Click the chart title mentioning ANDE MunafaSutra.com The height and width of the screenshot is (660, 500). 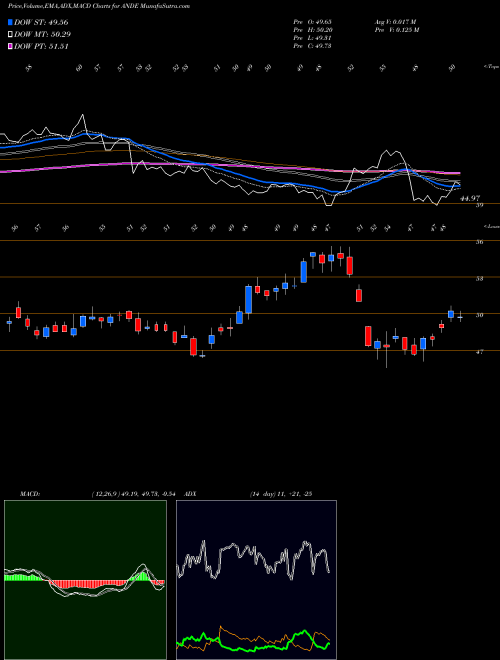click(x=99, y=6)
